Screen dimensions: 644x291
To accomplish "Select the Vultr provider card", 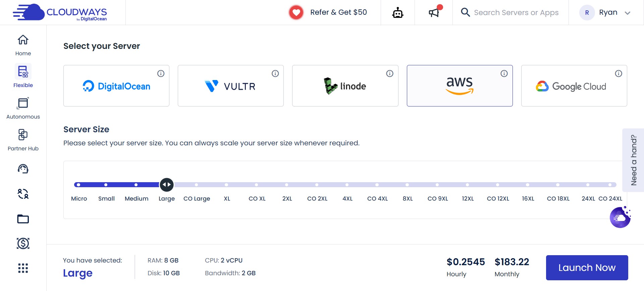I will (x=230, y=86).
